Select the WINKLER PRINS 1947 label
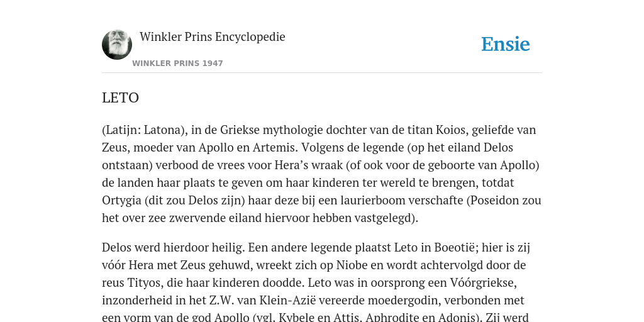 click(177, 64)
